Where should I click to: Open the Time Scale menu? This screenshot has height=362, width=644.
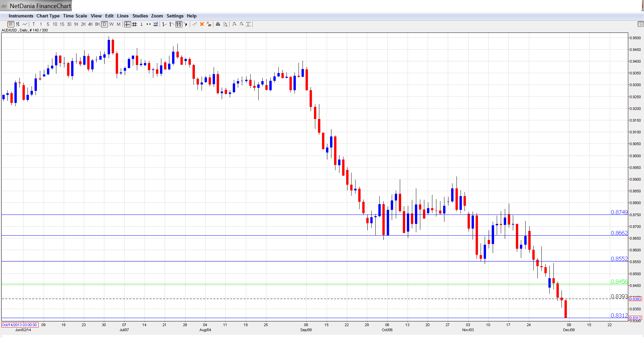coord(75,16)
